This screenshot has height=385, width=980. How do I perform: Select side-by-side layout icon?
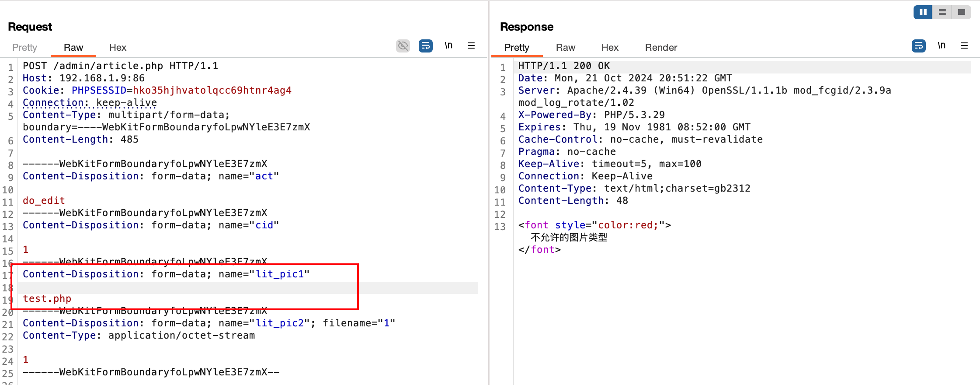tap(923, 12)
